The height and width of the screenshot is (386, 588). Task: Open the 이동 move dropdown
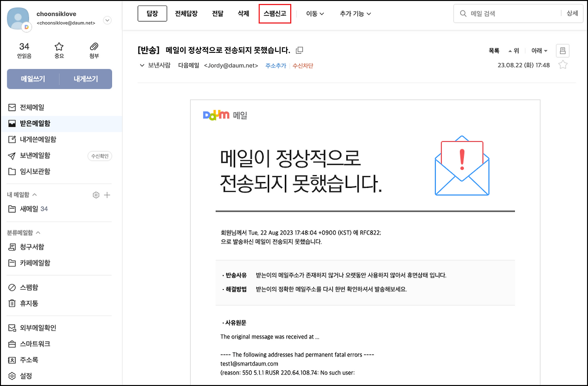tap(315, 14)
